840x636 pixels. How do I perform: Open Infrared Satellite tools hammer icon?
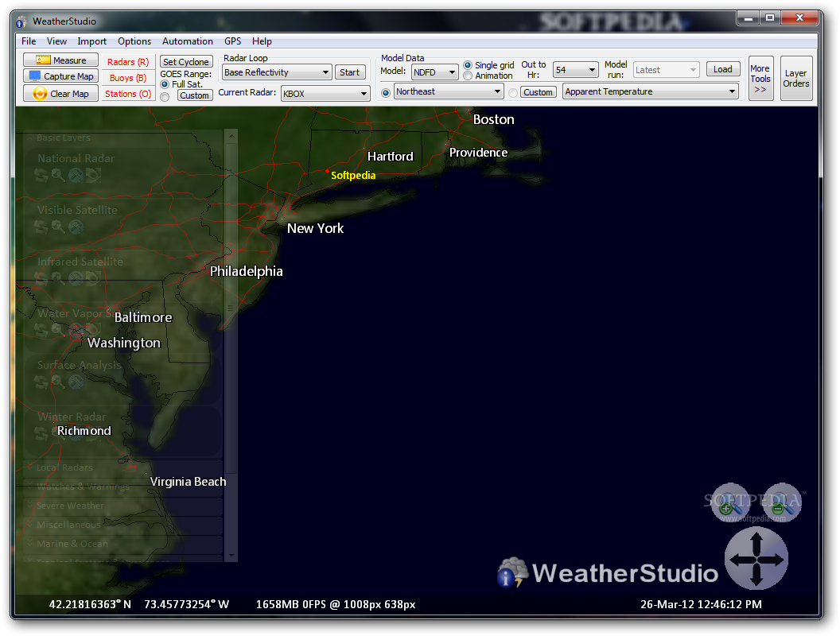click(x=76, y=278)
